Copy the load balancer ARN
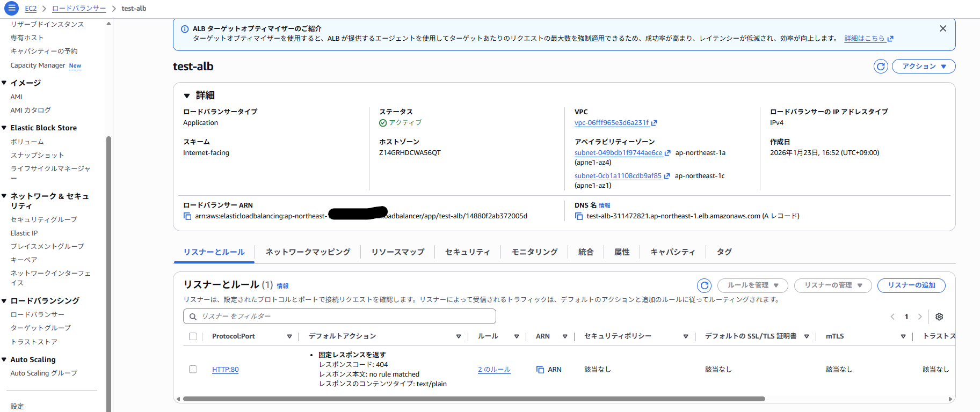The image size is (980, 412). point(187,216)
